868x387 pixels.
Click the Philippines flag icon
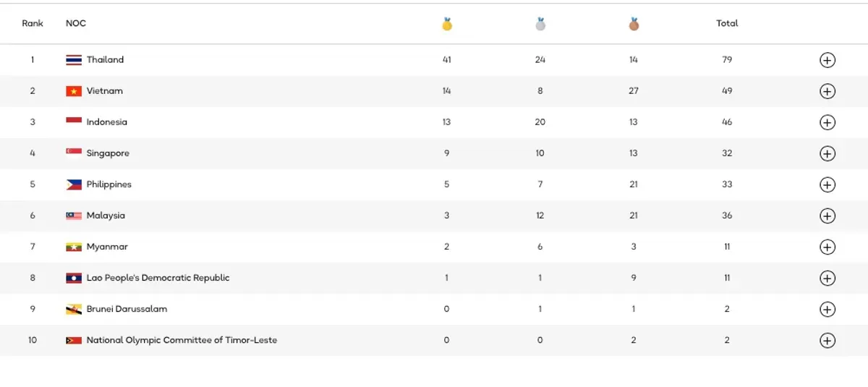pyautogui.click(x=74, y=184)
